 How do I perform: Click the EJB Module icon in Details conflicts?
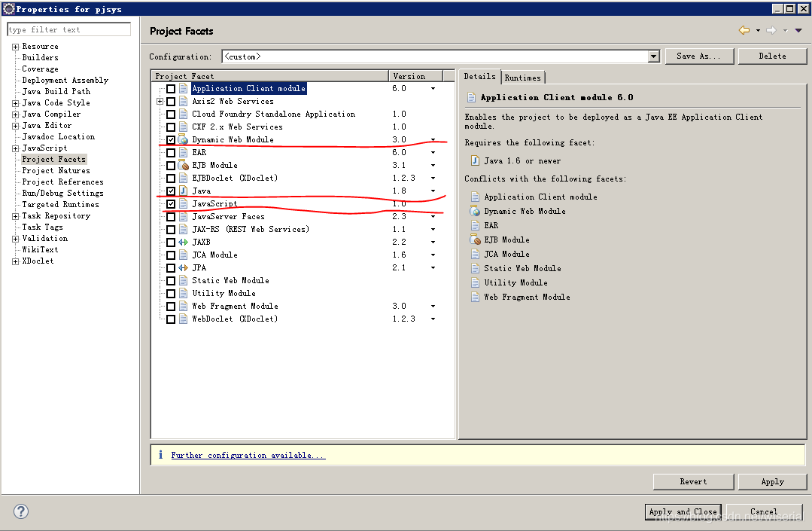pos(475,240)
